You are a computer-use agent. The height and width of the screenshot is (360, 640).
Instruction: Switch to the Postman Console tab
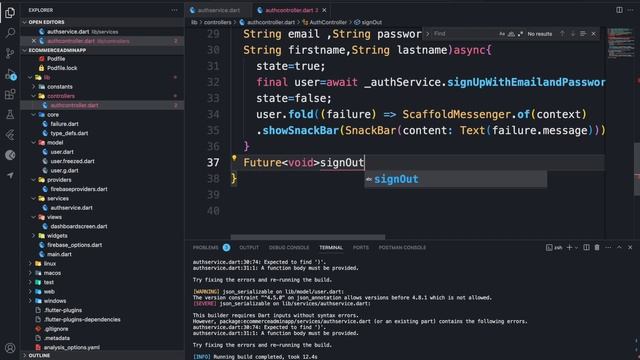[402, 247]
